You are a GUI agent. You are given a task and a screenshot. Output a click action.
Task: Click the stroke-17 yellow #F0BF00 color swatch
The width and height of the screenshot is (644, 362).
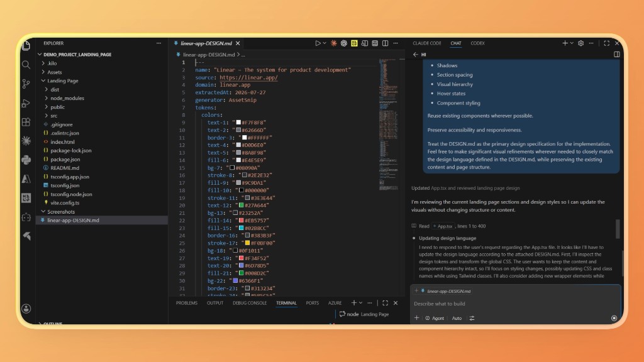click(247, 243)
